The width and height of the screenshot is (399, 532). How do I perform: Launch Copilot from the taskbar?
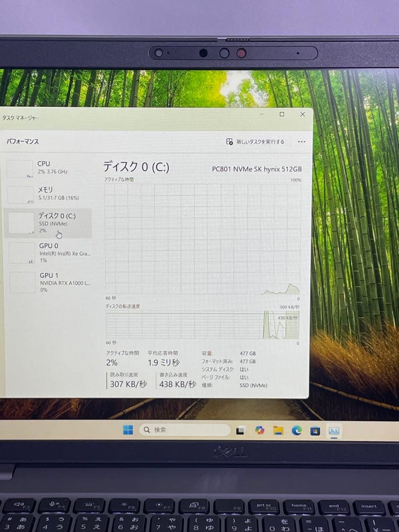click(258, 431)
